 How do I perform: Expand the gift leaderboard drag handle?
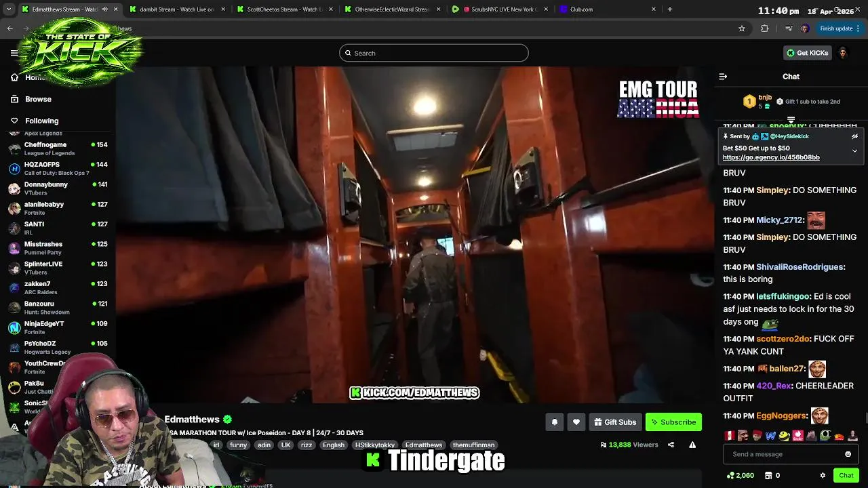click(x=791, y=120)
